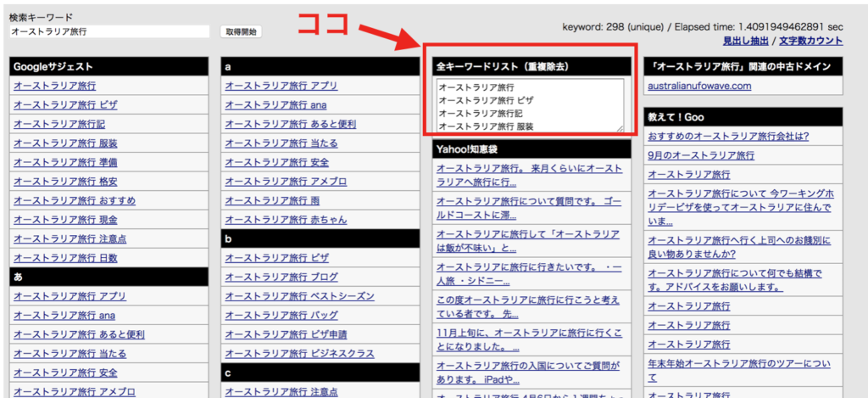The image size is (868, 398).
Task: Open question アドバイスをお願いします
Action: point(735,281)
